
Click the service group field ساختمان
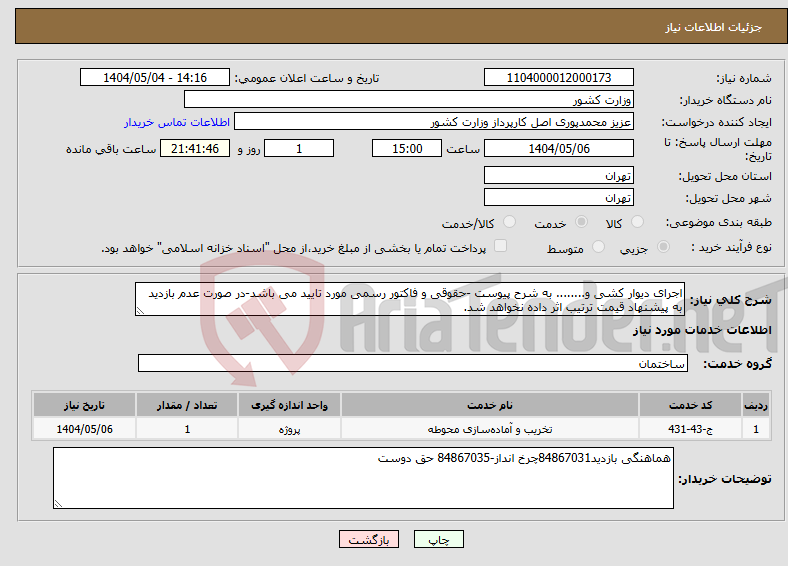point(413,363)
